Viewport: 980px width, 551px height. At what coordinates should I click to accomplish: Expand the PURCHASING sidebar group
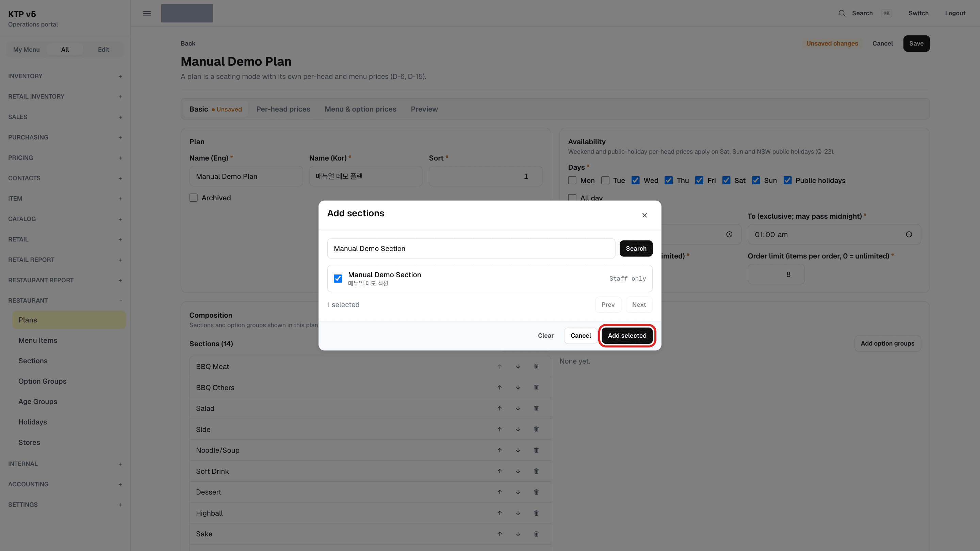65,137
